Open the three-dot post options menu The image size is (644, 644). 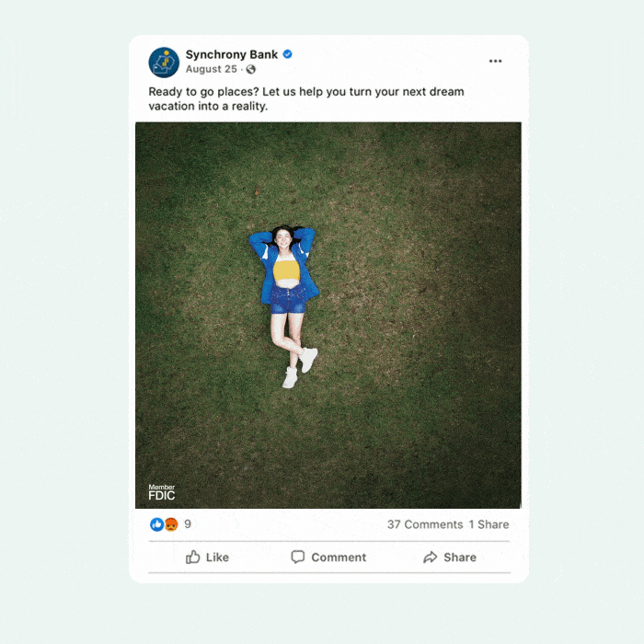(495, 62)
